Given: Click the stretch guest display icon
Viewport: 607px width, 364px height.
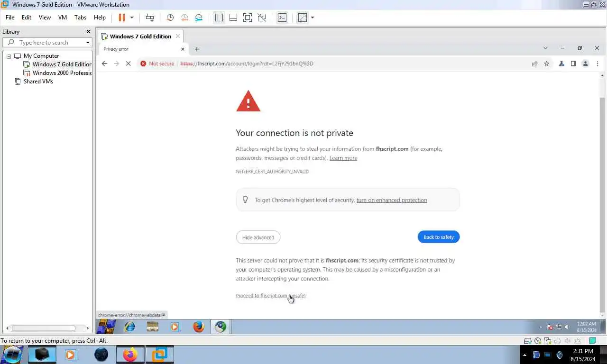Looking at the screenshot, I should click(x=303, y=18).
